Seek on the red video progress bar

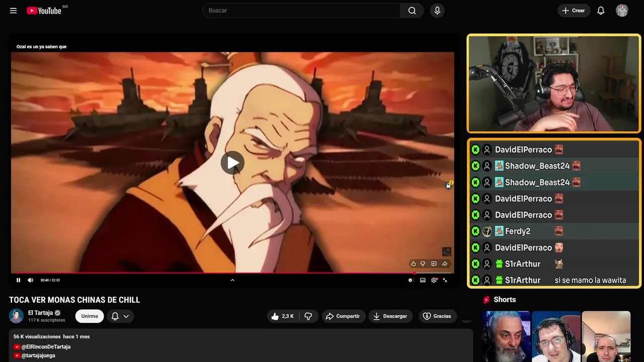click(232, 274)
